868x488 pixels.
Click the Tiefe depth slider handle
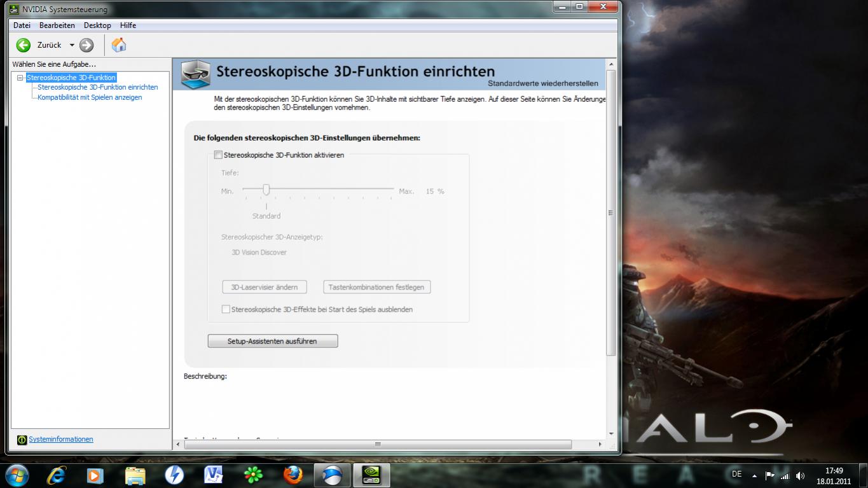266,190
